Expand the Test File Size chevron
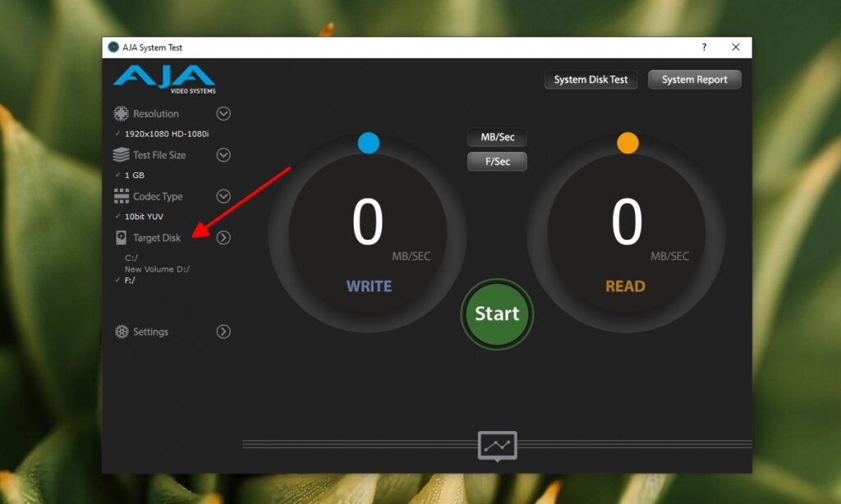Screen dimensions: 841x504 coord(223,155)
